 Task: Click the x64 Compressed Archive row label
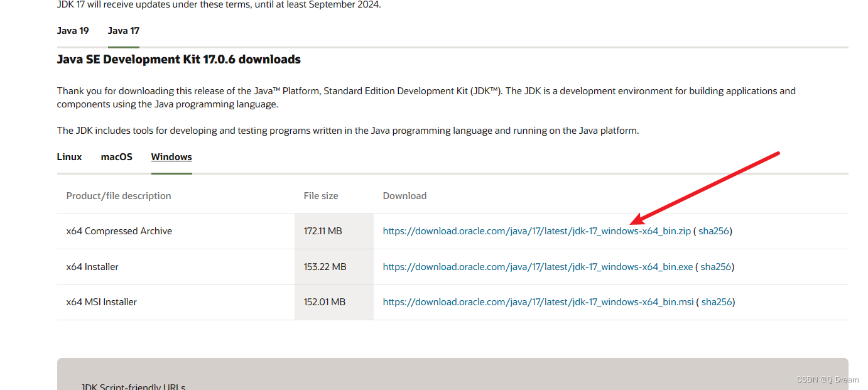[x=119, y=231]
